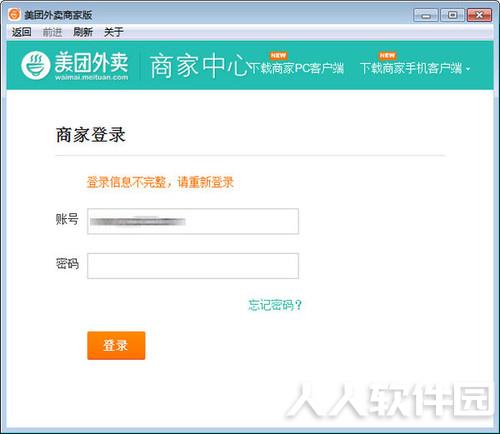Select the 前进 menu item
Image resolution: width=500 pixels, height=434 pixels.
click(x=52, y=32)
